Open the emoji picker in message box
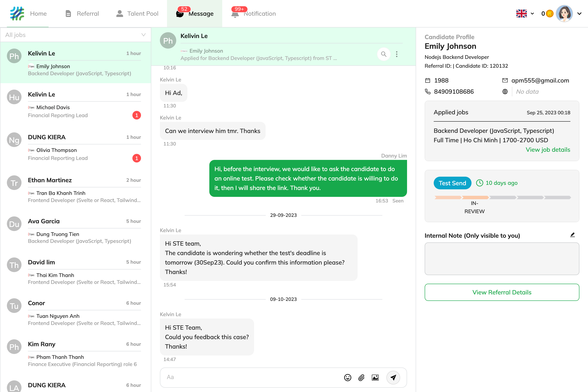588x392 pixels. click(348, 377)
